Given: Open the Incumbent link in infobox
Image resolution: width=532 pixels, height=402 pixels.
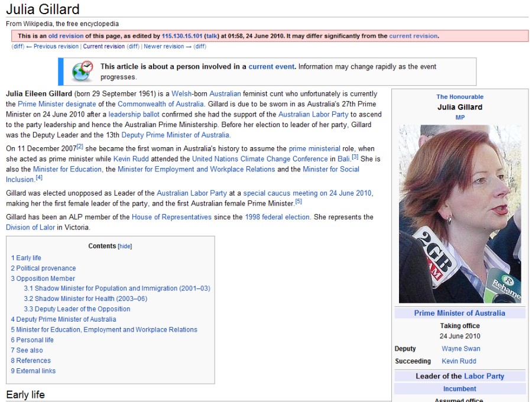Looking at the screenshot, I should tap(460, 388).
